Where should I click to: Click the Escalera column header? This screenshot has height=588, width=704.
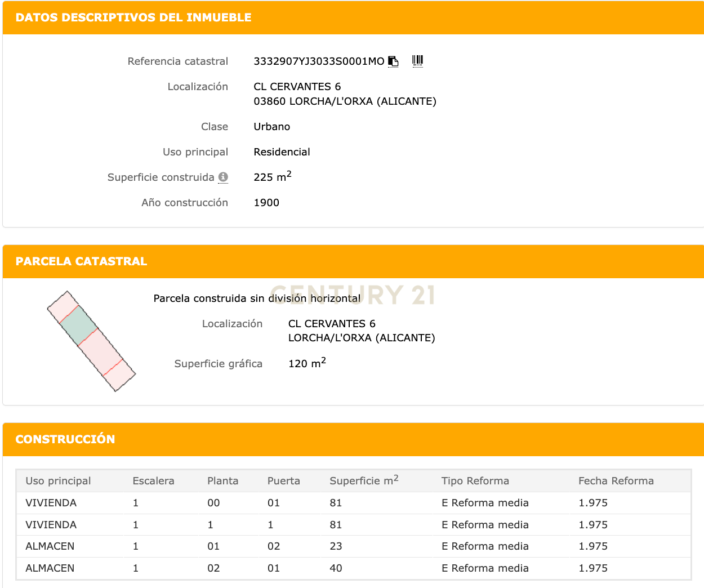pyautogui.click(x=153, y=481)
